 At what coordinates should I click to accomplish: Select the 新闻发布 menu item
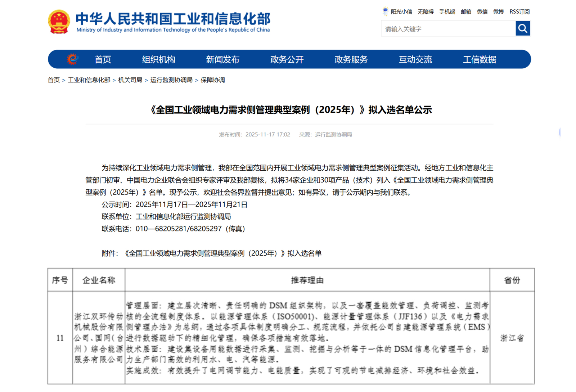[223, 59]
